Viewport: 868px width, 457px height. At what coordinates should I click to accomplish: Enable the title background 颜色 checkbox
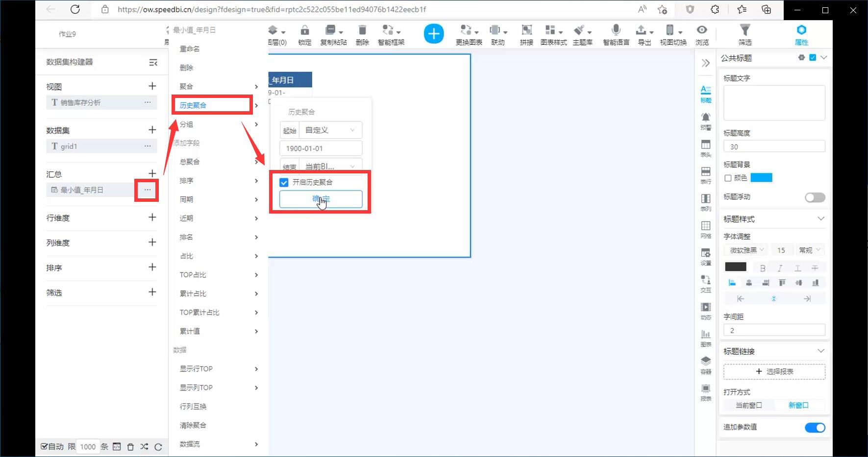point(728,178)
